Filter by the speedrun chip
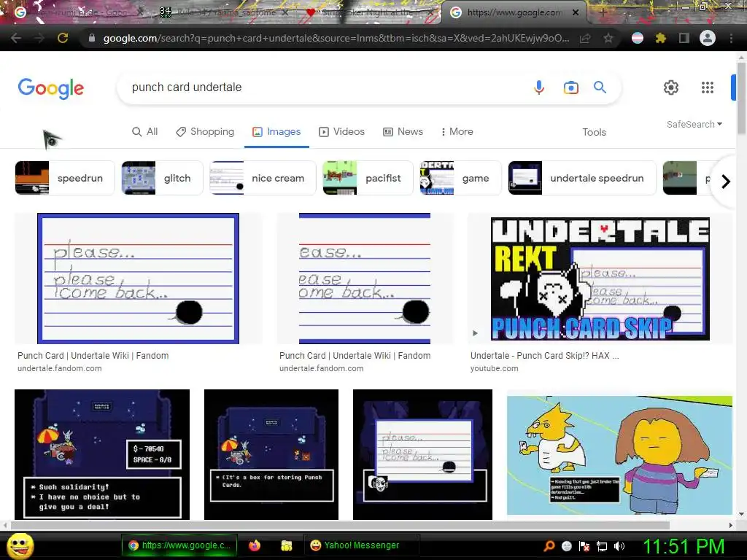This screenshot has height=560, width=747. click(64, 178)
